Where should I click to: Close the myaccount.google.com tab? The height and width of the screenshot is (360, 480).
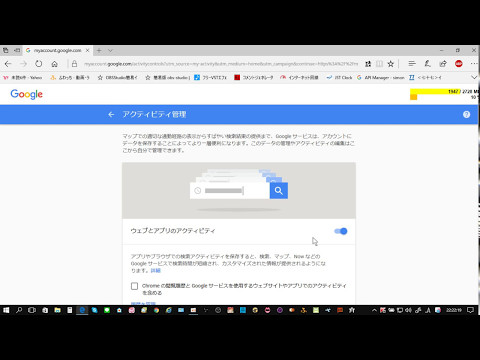(87, 50)
